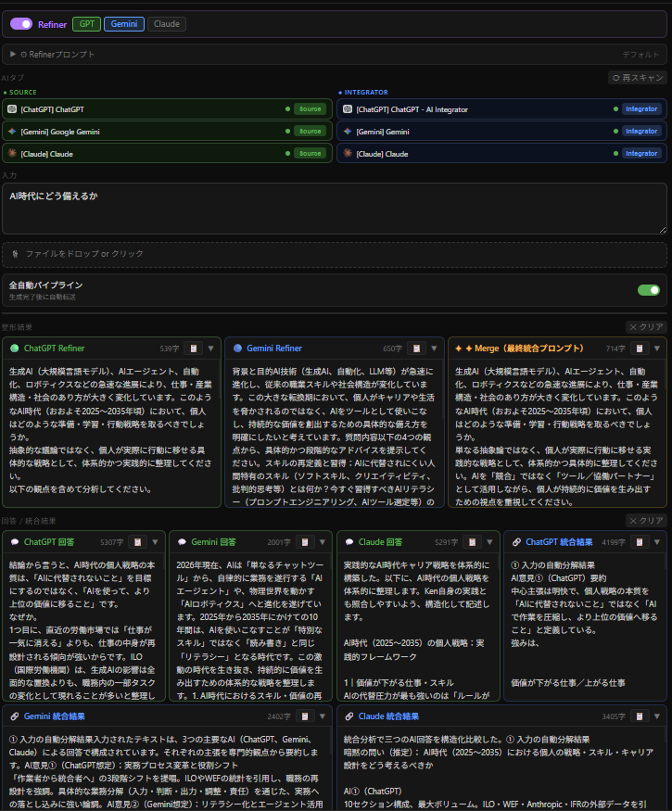Toggle the Claude refiner chip on

pyautogui.click(x=167, y=24)
